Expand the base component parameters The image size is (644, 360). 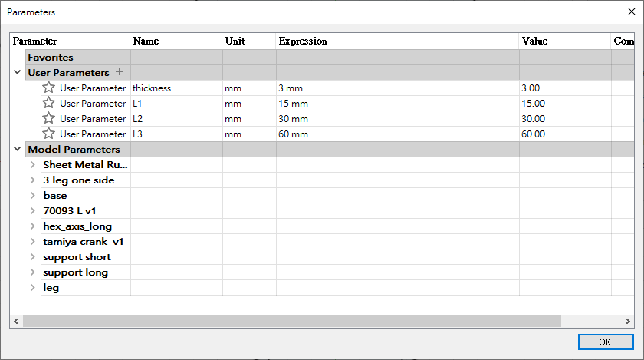pyautogui.click(x=33, y=195)
